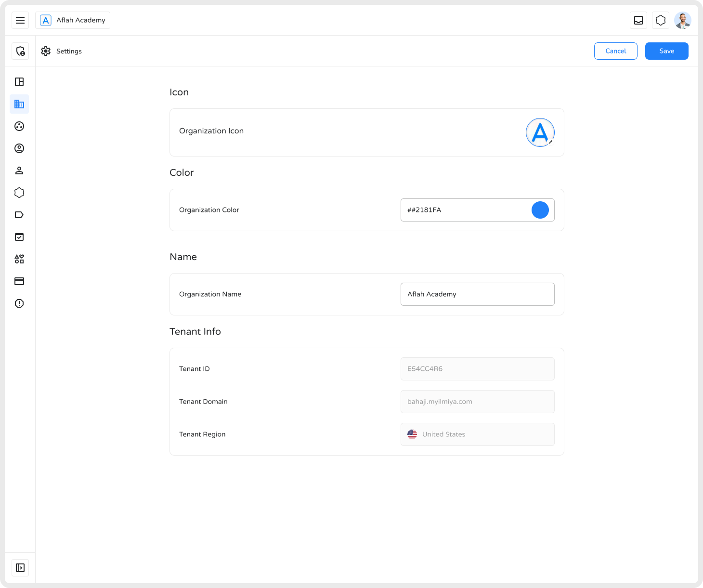Image resolution: width=703 pixels, height=588 pixels.
Task: Click the label tag icon in sidebar
Action: [x=19, y=215]
